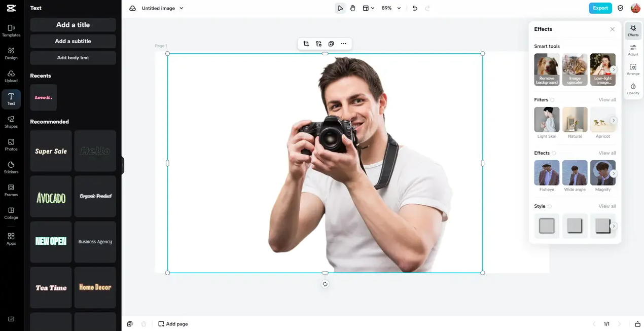Click the Export button
Screen dimensions: 644x331
pyautogui.click(x=600, y=8)
